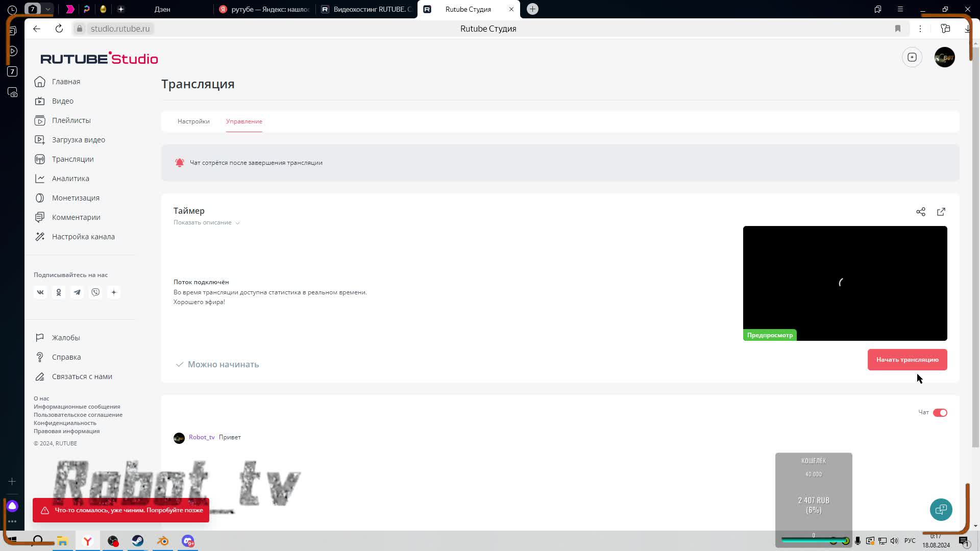Viewport: 980px width, 551px height.
Task: Open the Пользовательское соглашение link
Action: pyautogui.click(x=78, y=415)
